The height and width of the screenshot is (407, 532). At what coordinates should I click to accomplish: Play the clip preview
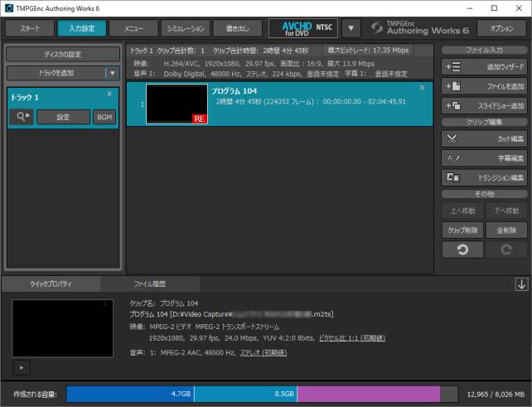click(x=22, y=367)
